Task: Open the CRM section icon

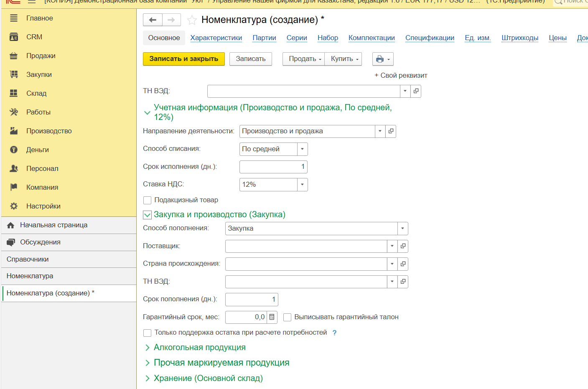Action: coord(14,37)
